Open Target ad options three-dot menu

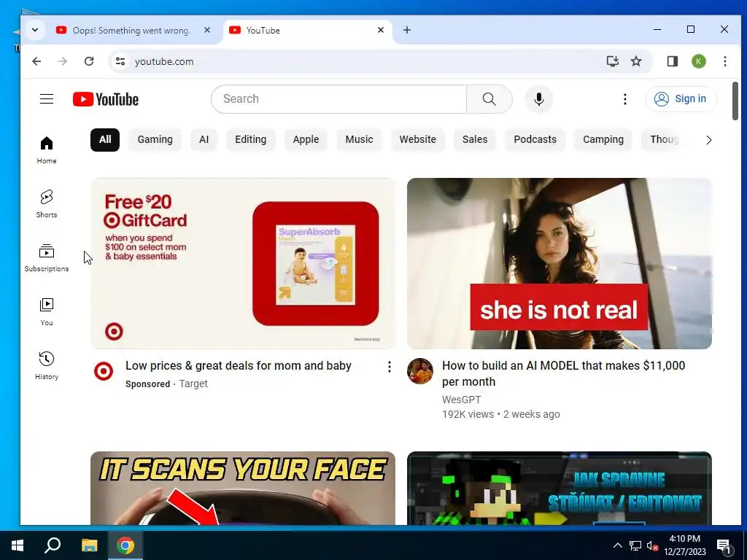click(390, 367)
